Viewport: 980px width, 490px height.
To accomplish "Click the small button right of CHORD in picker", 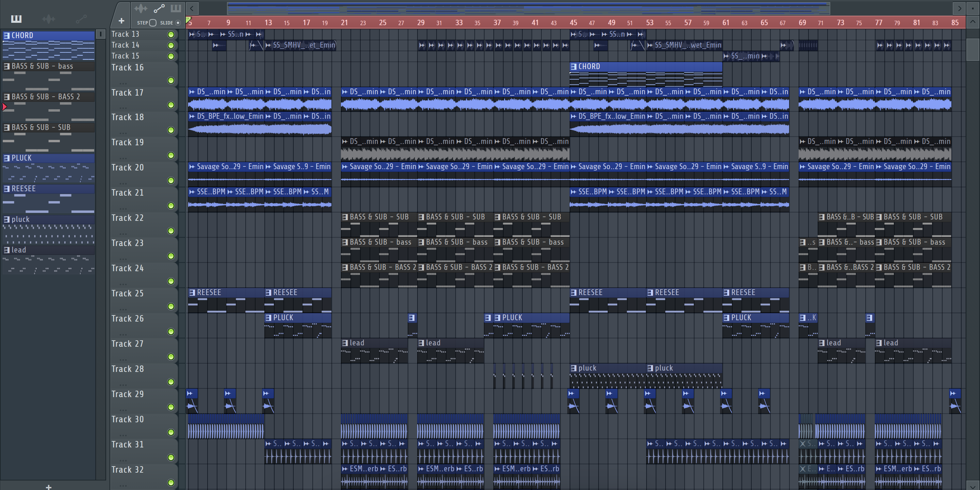I will click(100, 34).
